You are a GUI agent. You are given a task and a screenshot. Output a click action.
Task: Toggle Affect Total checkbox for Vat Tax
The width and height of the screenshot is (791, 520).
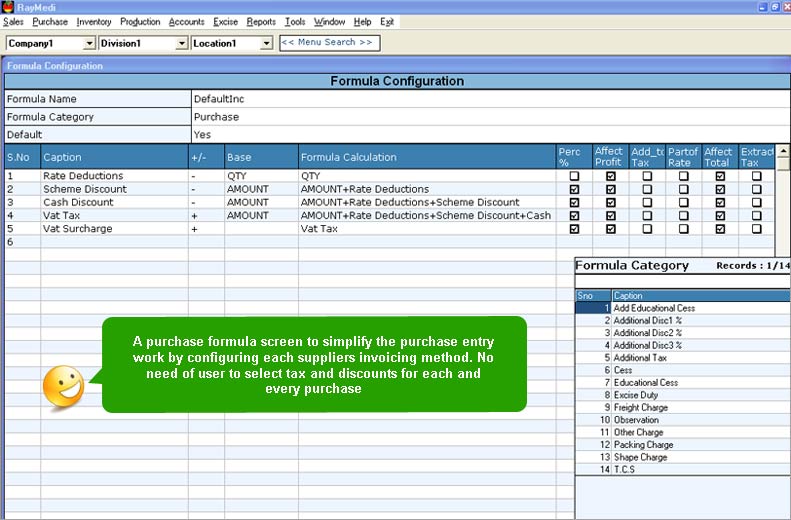[720, 215]
